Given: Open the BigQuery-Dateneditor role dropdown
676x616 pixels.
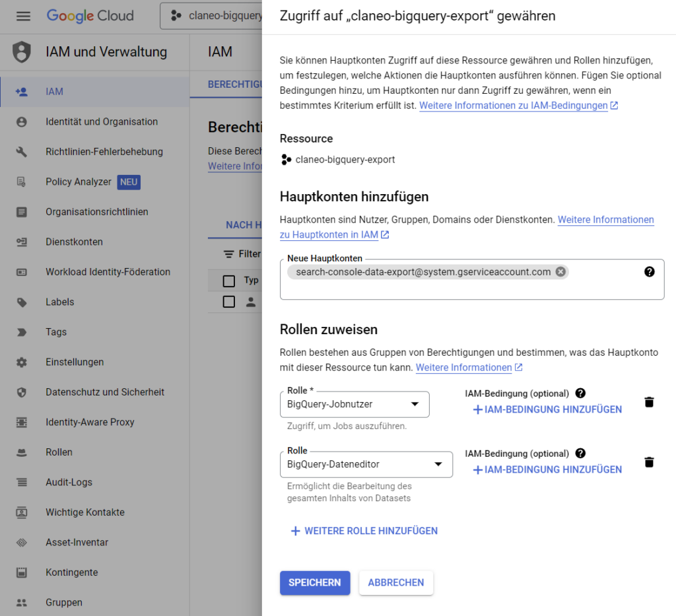Looking at the screenshot, I should click(366, 464).
